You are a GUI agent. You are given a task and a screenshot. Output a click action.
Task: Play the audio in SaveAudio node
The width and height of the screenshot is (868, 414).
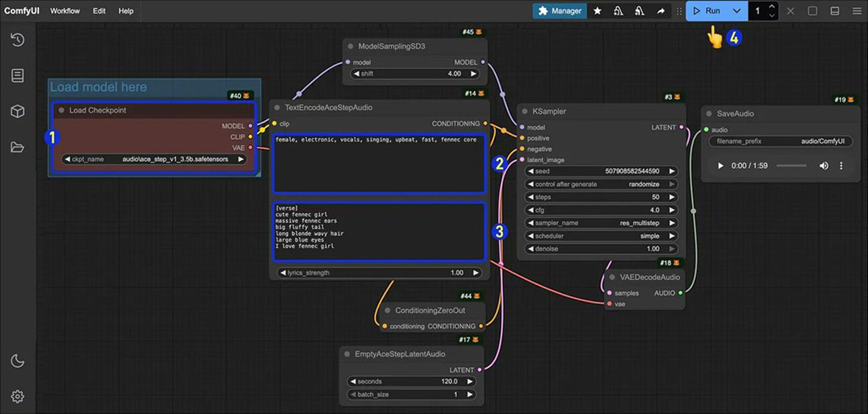720,165
